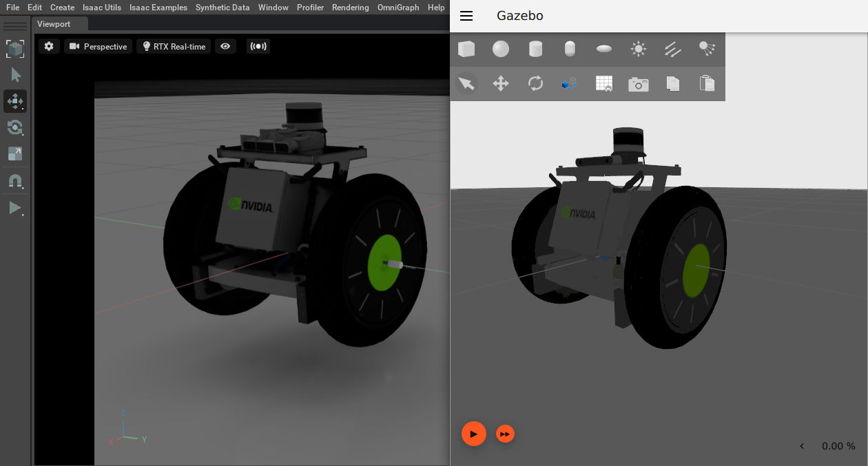Open the Rendering menu
Screen dimensions: 868x466
click(351, 8)
